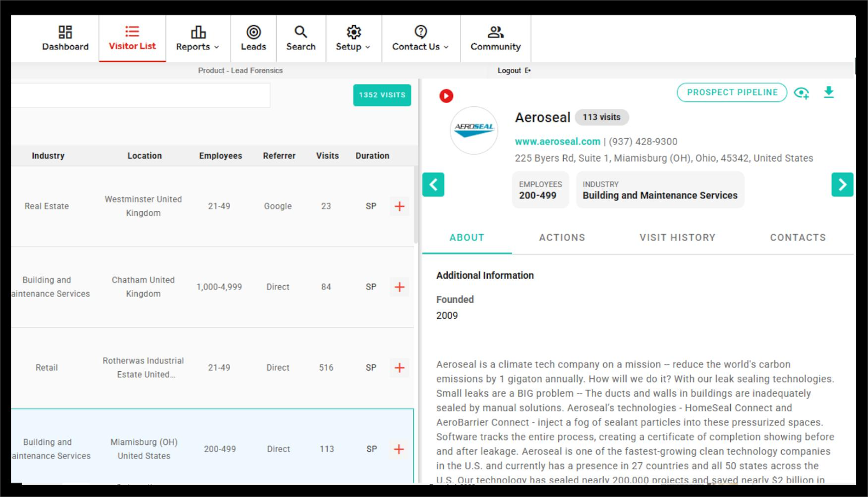Click the visitor list vertical scrollbar
The image size is (868, 497).
click(416, 205)
